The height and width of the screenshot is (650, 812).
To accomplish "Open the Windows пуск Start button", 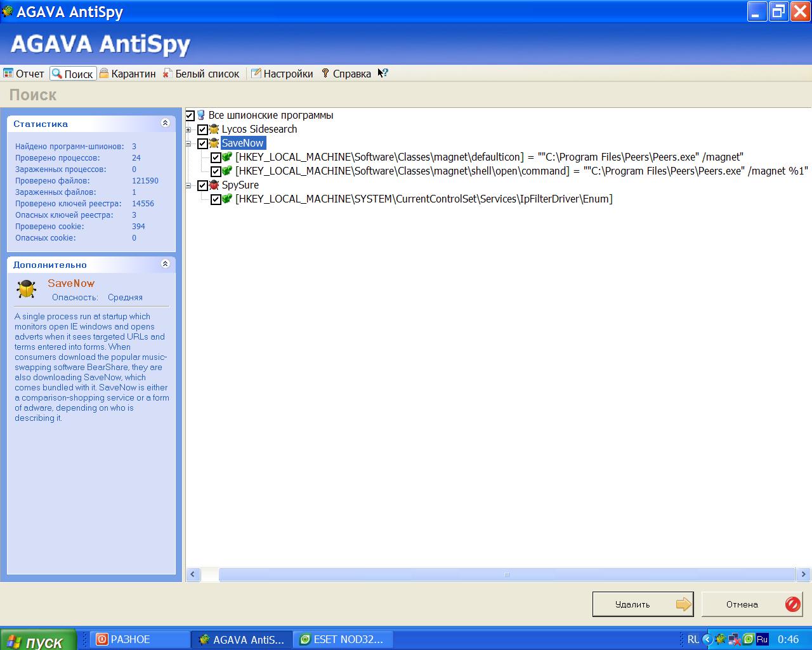I will [x=38, y=640].
